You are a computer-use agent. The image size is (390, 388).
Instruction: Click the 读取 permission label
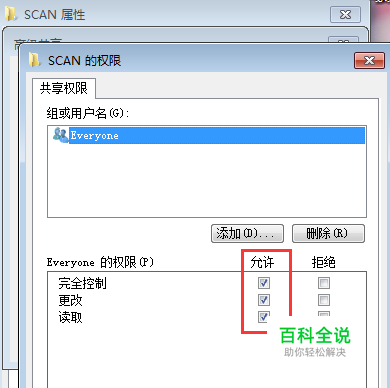(70, 317)
